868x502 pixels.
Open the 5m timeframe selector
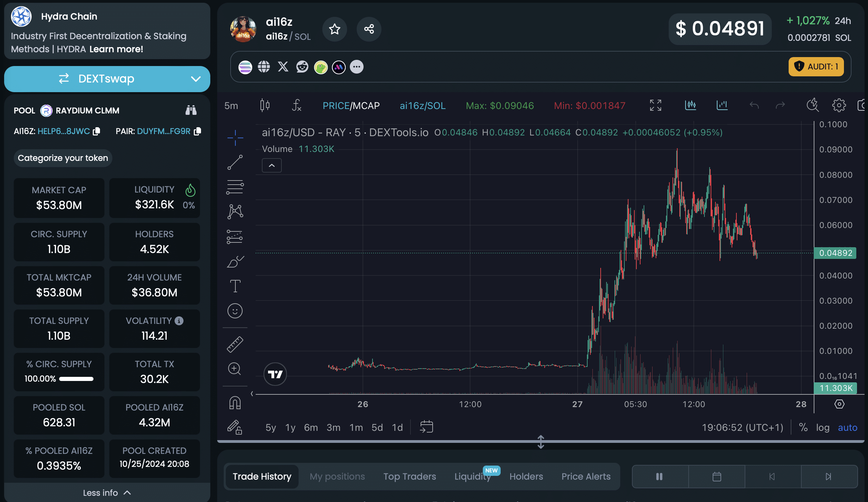(231, 106)
